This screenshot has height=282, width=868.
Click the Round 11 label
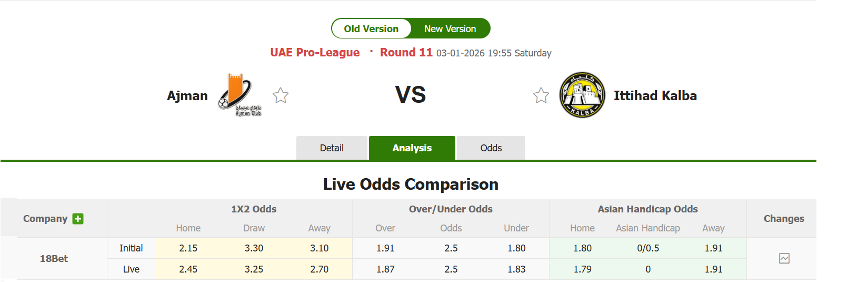click(x=406, y=53)
